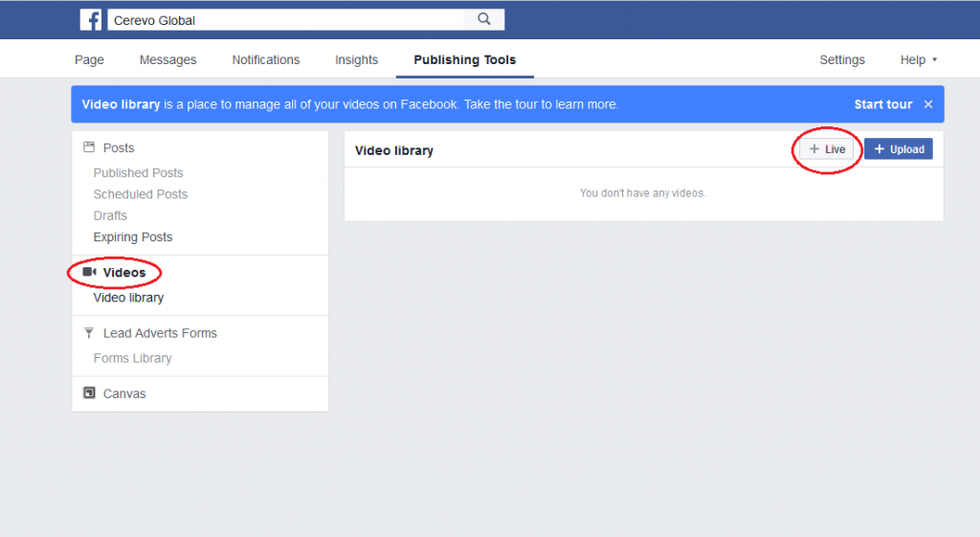This screenshot has height=537, width=980.
Task: Click the search magnifier icon
Action: [483, 19]
